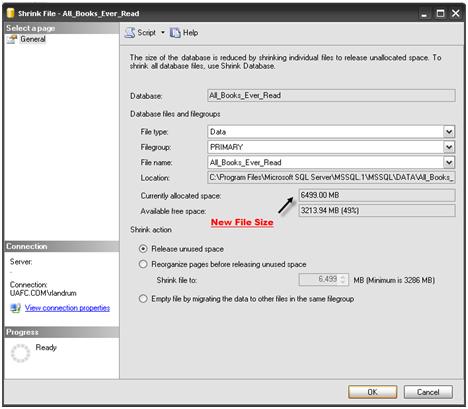Select the General page icon
Viewport: 468px width, 409px height.
(12, 39)
